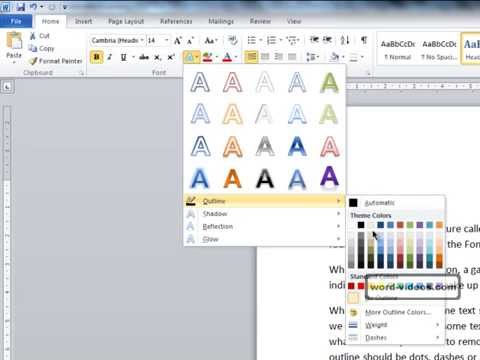Apply the No Spacing style
The width and height of the screenshot is (480, 360).
tap(439, 50)
